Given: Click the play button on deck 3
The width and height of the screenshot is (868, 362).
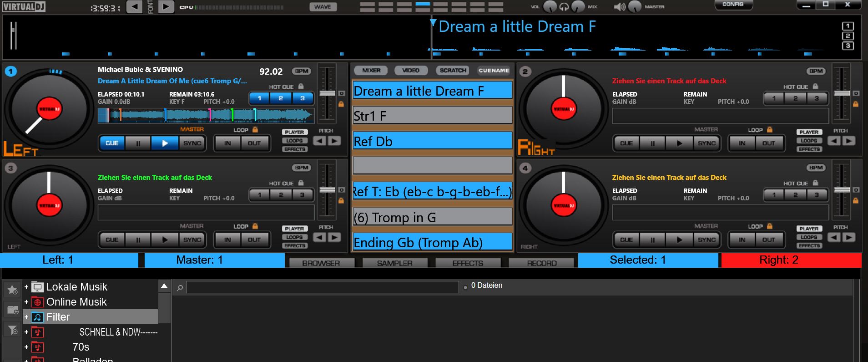Looking at the screenshot, I should click(x=165, y=240).
